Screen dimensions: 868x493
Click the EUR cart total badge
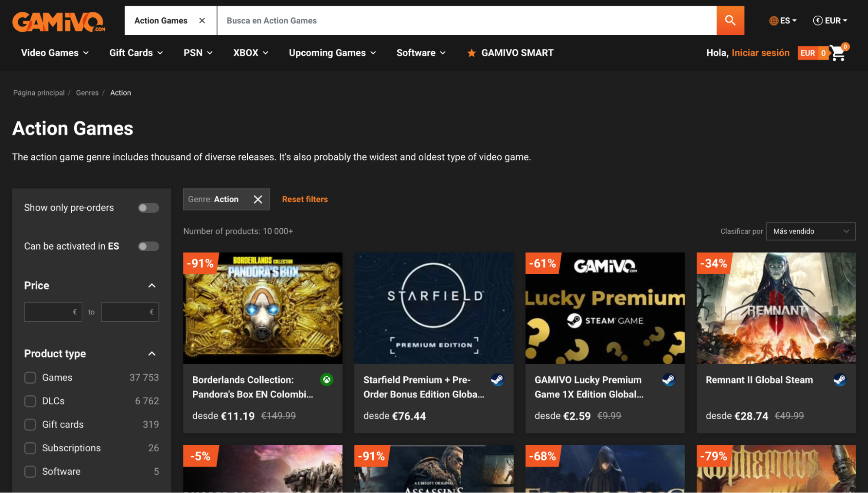[x=812, y=53]
